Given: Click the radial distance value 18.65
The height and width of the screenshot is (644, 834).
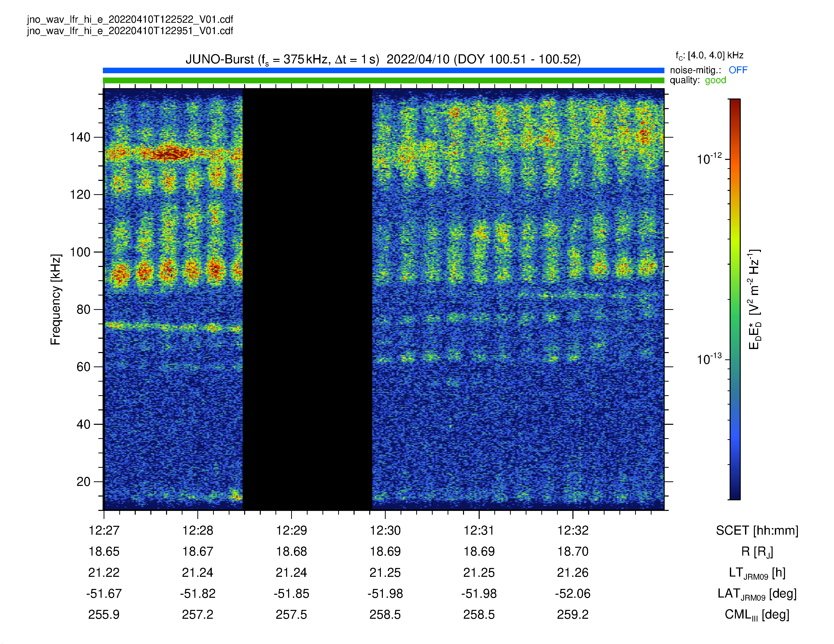Looking at the screenshot, I should 104,552.
